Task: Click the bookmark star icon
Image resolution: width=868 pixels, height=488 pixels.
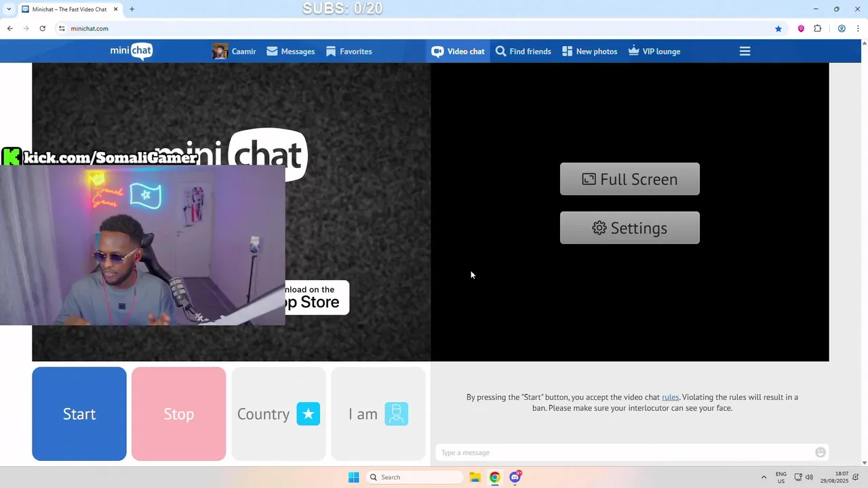Action: coord(778,28)
